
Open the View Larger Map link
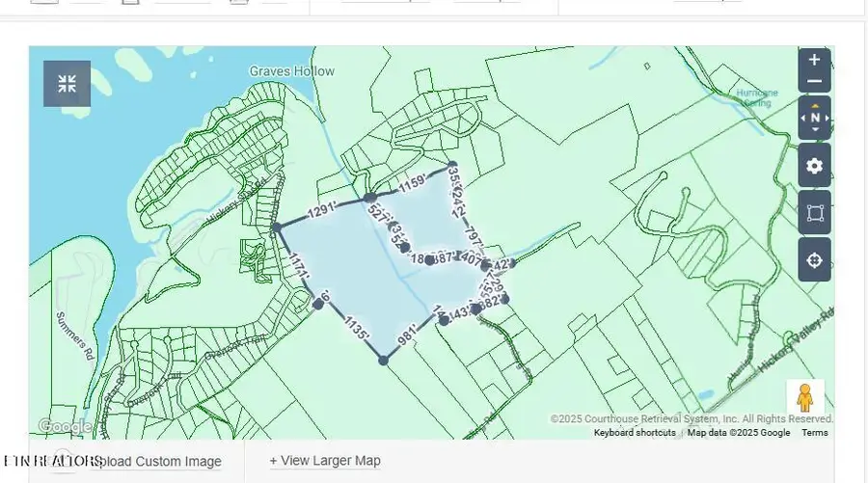tap(325, 461)
